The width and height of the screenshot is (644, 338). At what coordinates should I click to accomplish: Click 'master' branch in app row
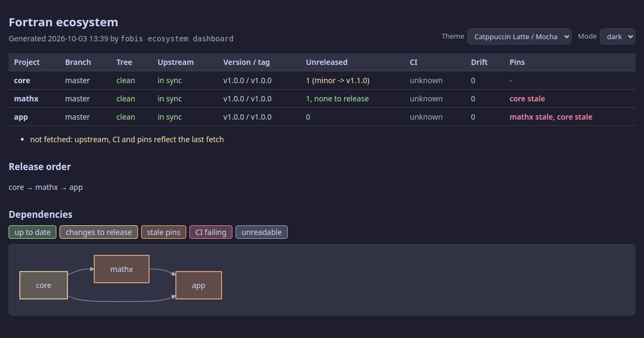pyautogui.click(x=78, y=117)
